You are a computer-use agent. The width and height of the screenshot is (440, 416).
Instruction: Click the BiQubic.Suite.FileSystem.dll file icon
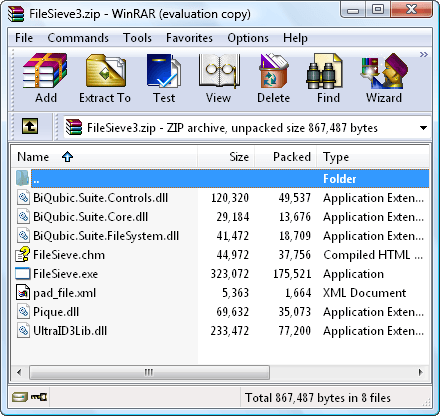(23, 236)
